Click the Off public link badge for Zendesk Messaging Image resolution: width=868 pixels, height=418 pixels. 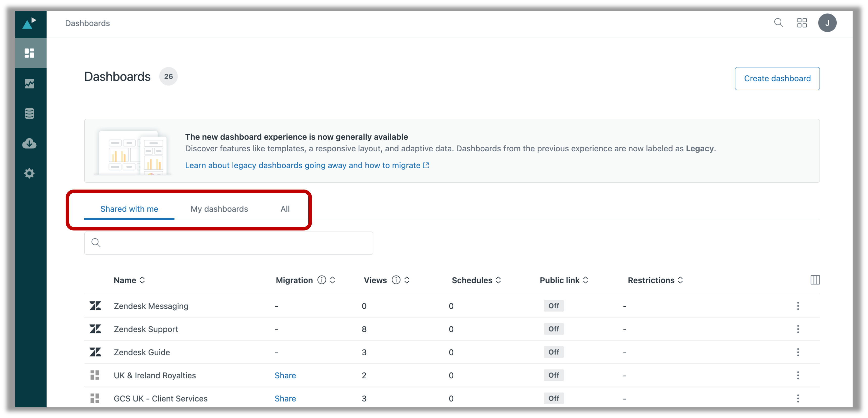point(553,306)
